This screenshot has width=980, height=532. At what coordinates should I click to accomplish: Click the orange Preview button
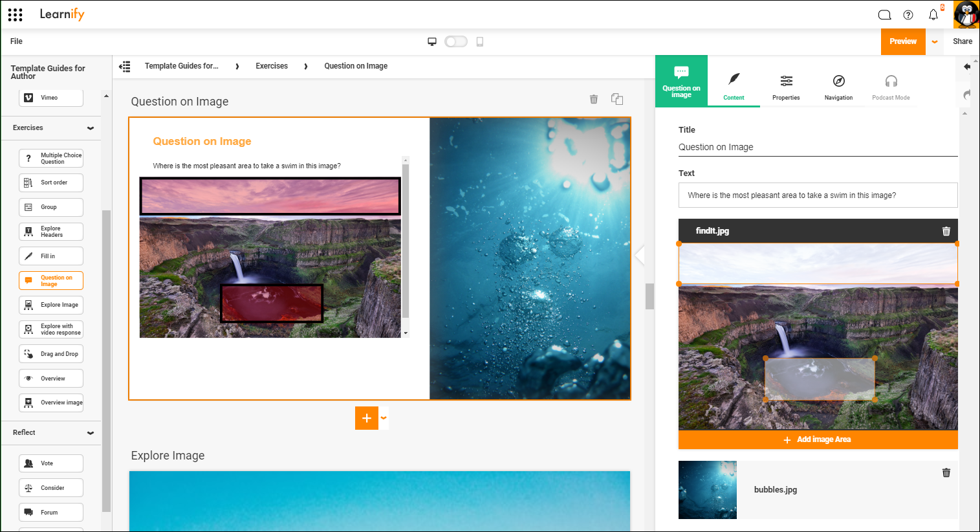point(903,41)
